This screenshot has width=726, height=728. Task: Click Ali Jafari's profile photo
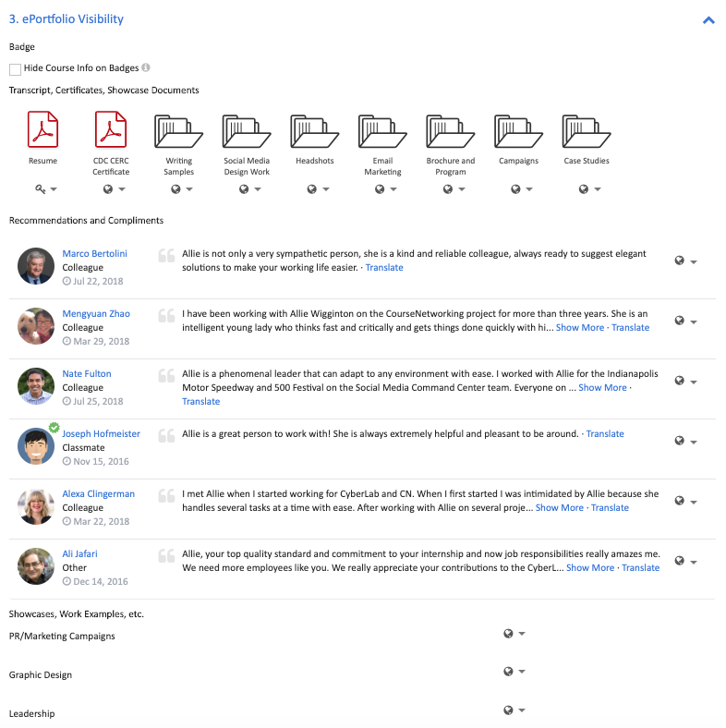tap(36, 565)
